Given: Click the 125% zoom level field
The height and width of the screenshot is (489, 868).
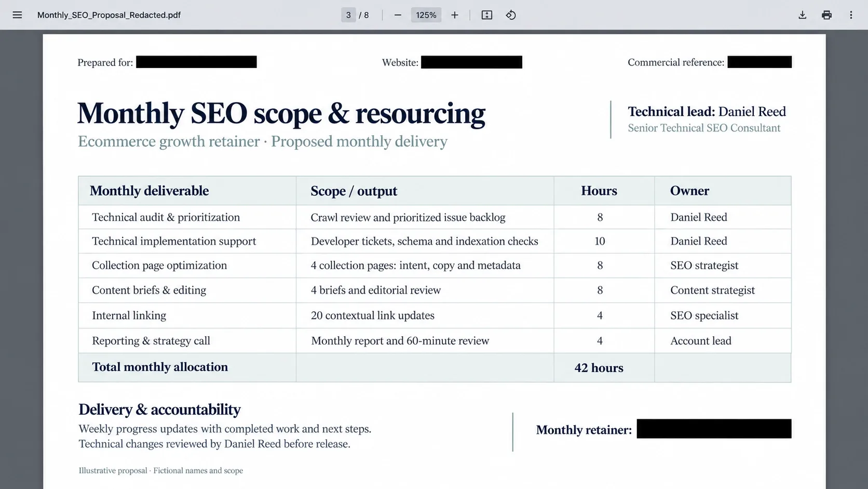Looking at the screenshot, I should point(426,15).
